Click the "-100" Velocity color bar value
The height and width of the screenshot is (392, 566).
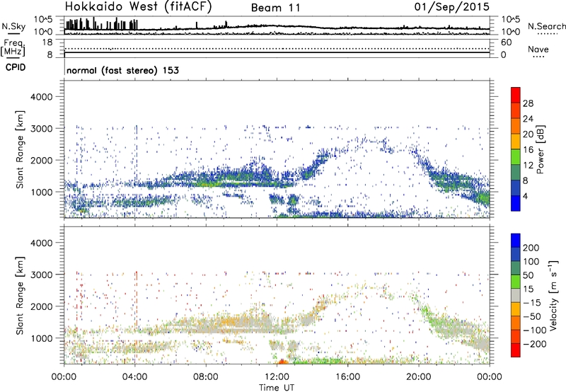tap(535, 330)
